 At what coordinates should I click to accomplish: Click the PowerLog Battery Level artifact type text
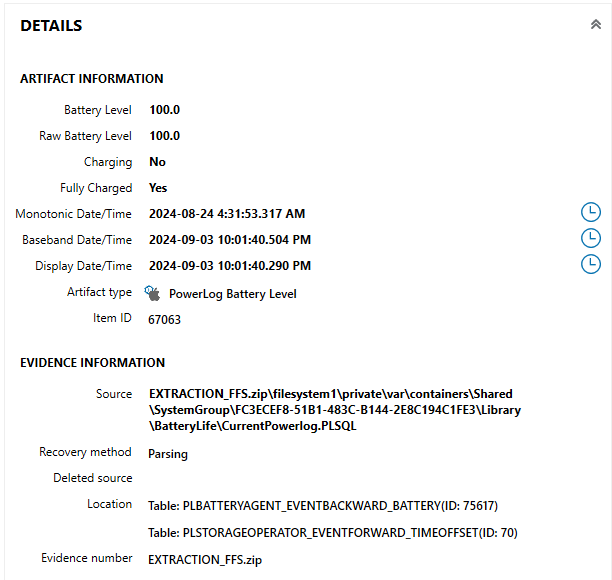click(x=232, y=294)
